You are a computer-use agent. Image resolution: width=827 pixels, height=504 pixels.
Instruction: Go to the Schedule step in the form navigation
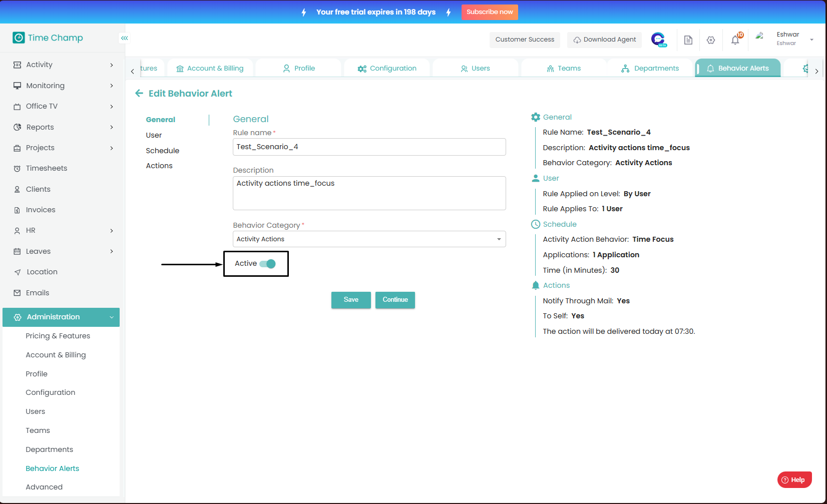163,151
